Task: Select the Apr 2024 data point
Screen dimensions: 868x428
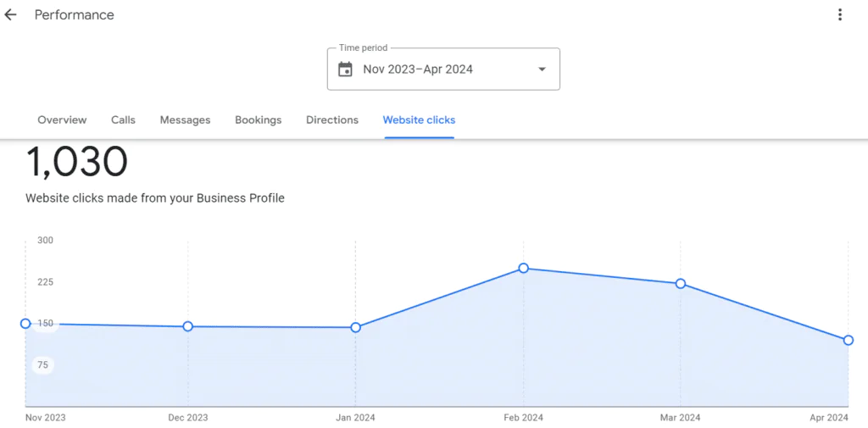Action: click(x=848, y=340)
